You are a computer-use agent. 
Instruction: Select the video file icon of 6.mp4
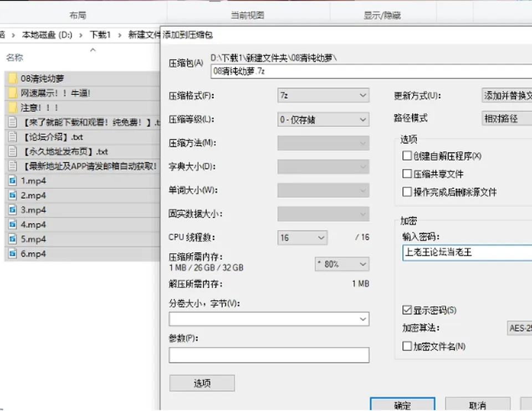(x=13, y=253)
